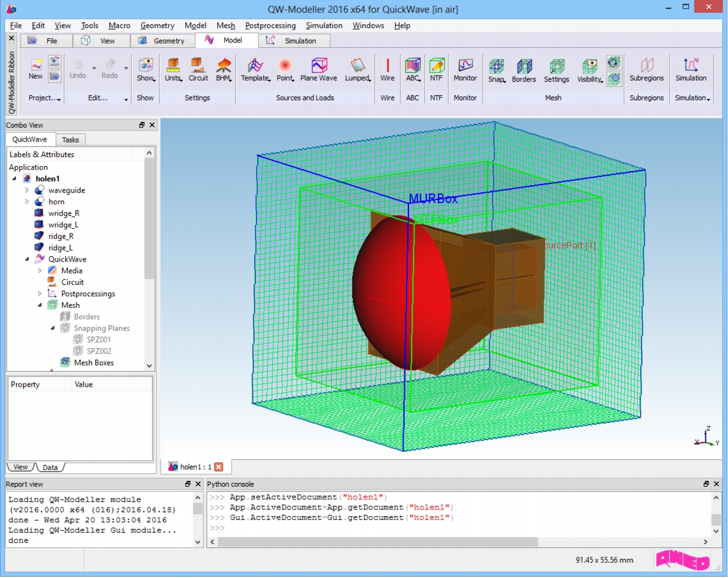728x578 pixels.
Task: Select the Borders tree item
Action: pos(87,317)
